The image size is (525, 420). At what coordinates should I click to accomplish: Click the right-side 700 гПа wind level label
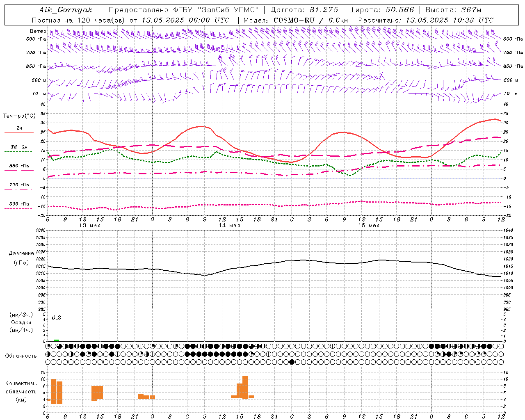coord(513,52)
